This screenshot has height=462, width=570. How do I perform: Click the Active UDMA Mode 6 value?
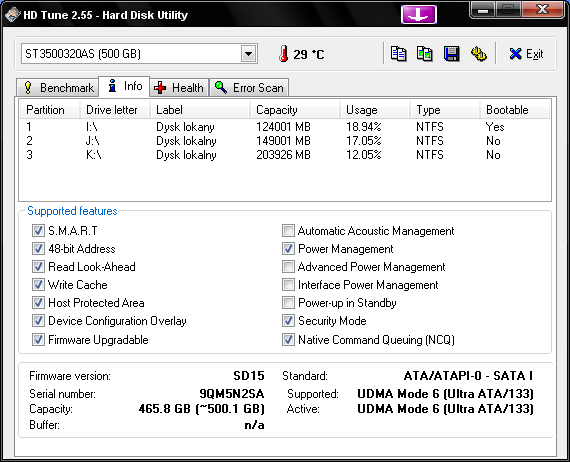point(445,409)
